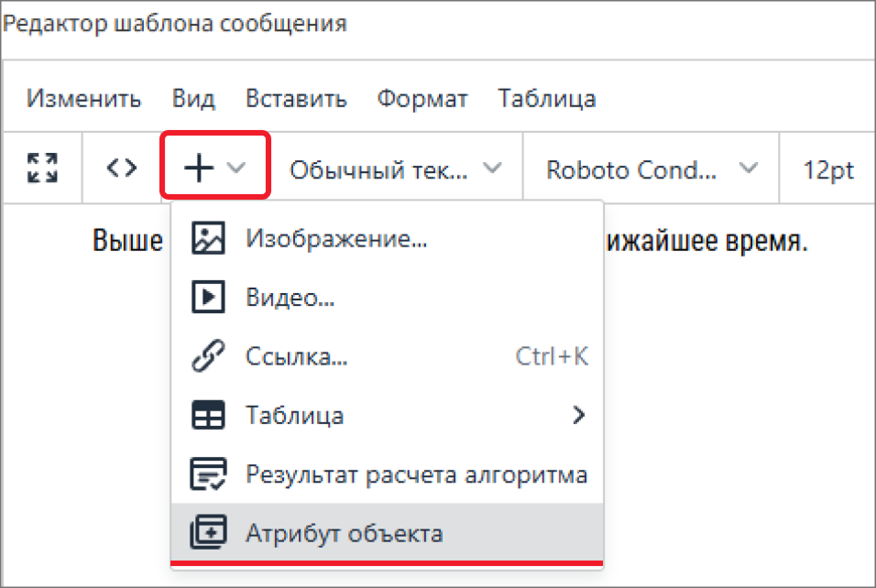Open the Вид menu
The image size is (876, 588).
click(193, 99)
